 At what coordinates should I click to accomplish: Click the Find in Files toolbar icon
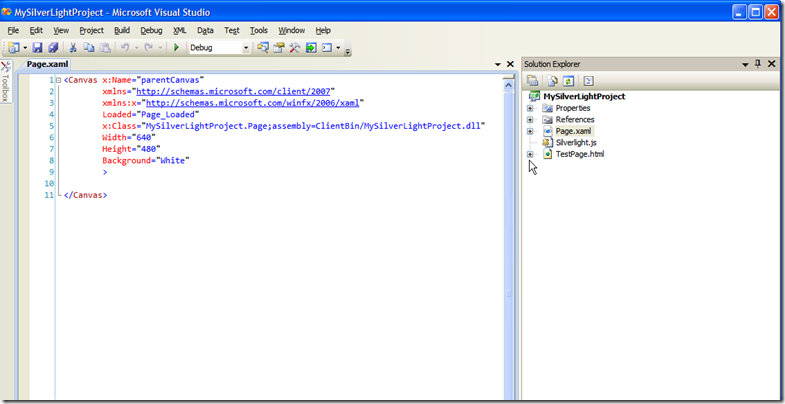point(262,48)
